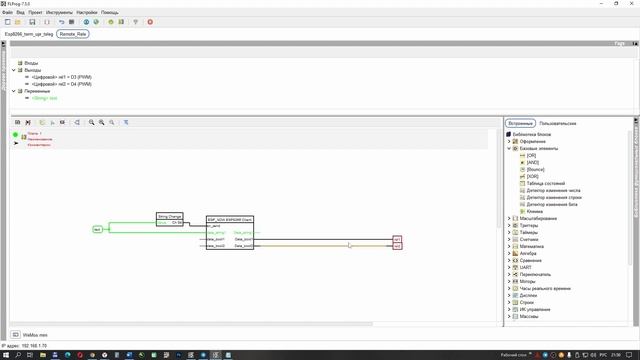Expand the Триггеры library group
This screenshot has height=360, width=640.
(509, 225)
